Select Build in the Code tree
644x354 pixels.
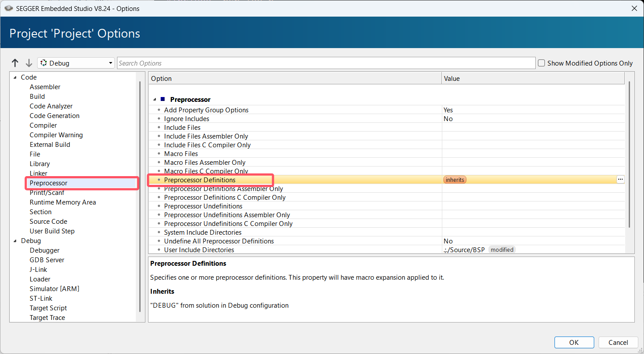tap(37, 97)
